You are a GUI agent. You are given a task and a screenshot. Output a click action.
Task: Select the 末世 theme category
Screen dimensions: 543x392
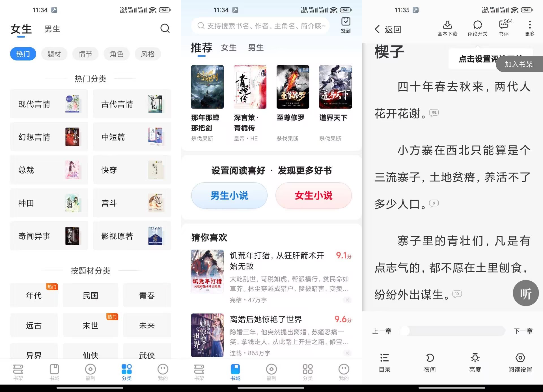pos(90,325)
